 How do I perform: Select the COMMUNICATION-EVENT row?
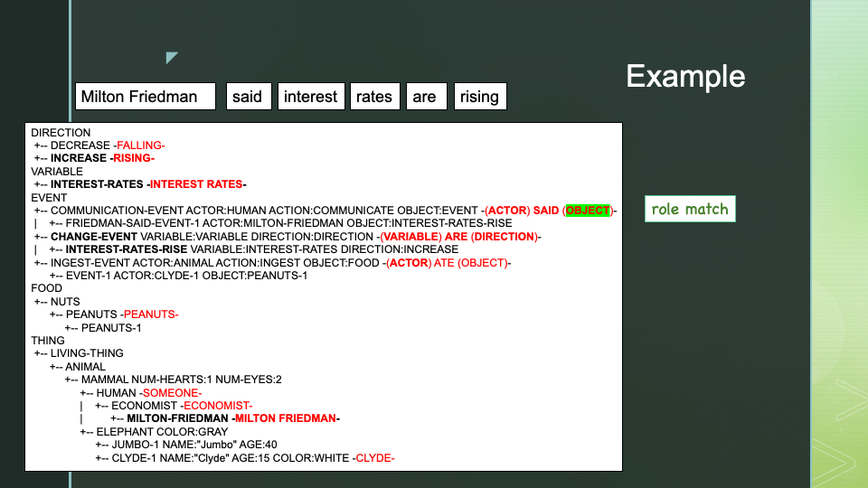tap(325, 211)
